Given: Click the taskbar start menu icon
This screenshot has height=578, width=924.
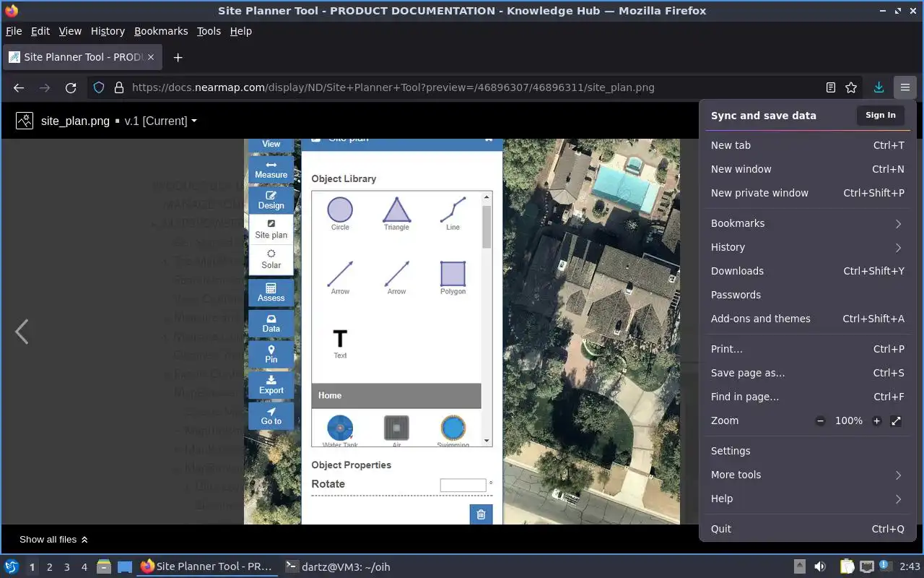Looking at the screenshot, I should tap(12, 567).
